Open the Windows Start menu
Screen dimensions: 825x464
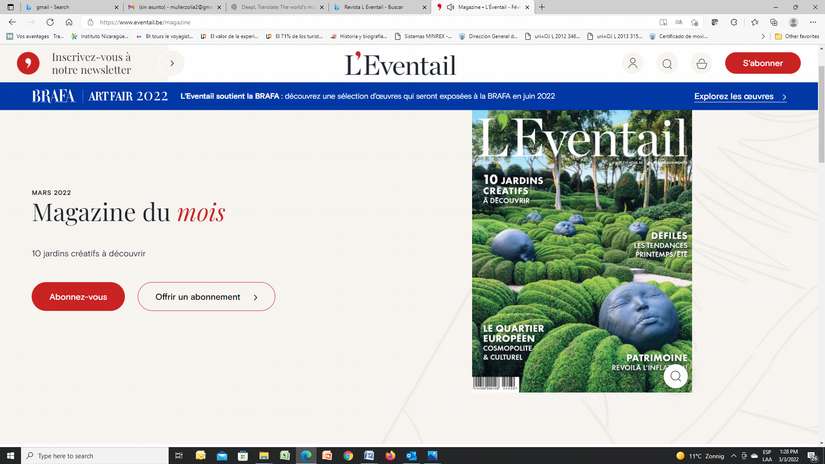click(x=10, y=456)
